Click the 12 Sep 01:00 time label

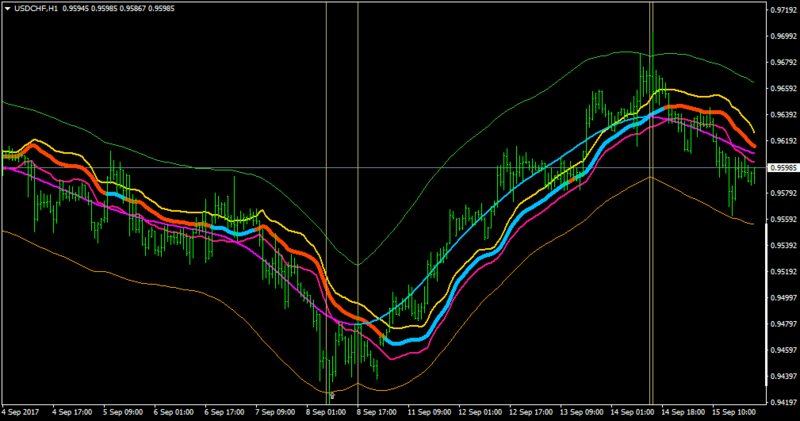pos(480,412)
